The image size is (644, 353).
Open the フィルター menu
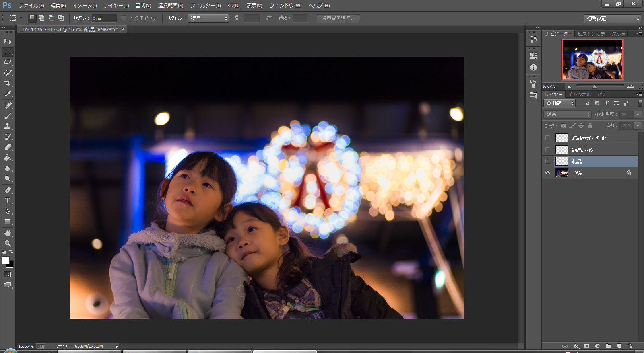click(205, 6)
